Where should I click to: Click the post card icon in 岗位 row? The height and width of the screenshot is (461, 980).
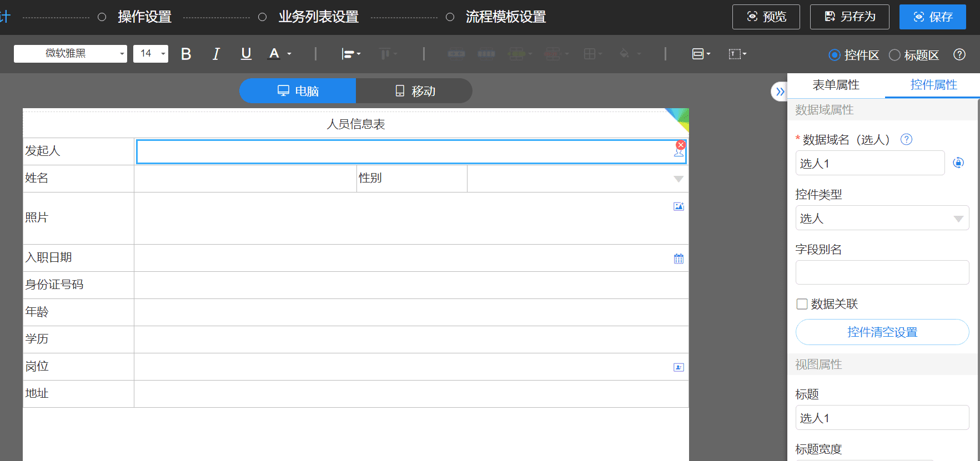679,367
